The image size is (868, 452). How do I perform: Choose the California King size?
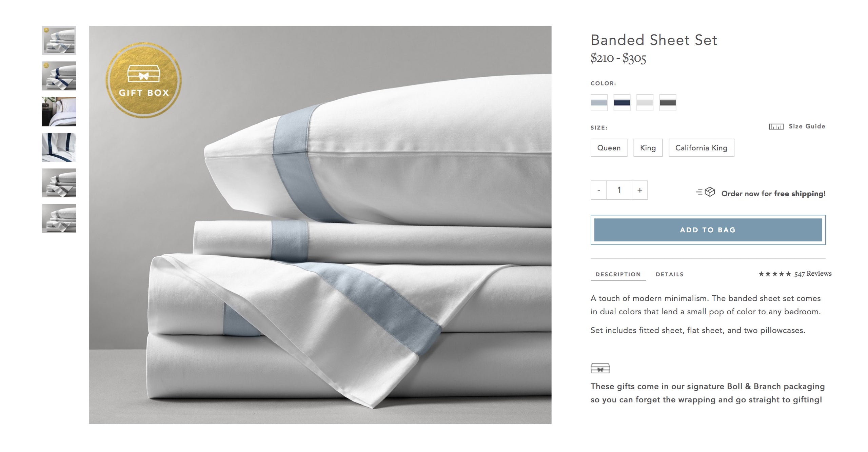(701, 148)
